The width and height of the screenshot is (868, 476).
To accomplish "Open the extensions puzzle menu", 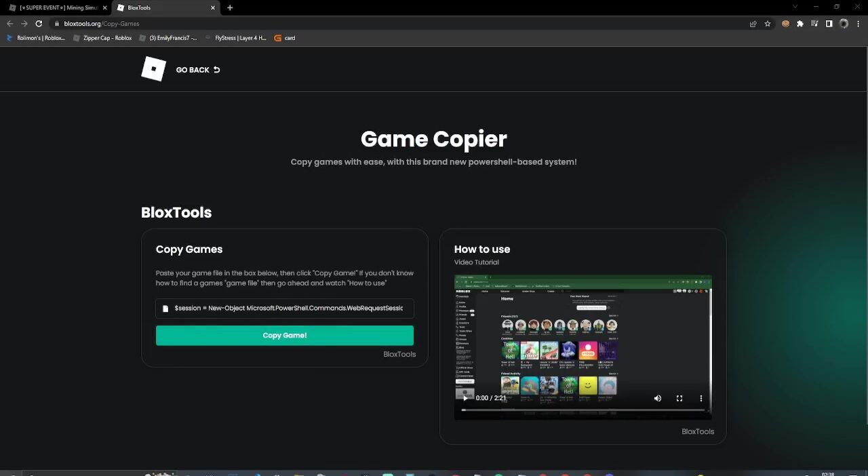I will click(800, 24).
